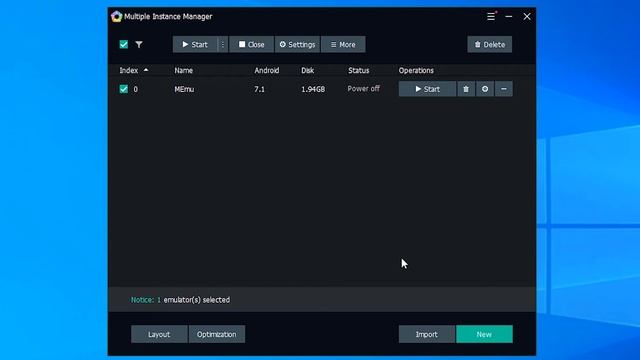Start selected emulators from top toolbar

pyautogui.click(x=195, y=44)
